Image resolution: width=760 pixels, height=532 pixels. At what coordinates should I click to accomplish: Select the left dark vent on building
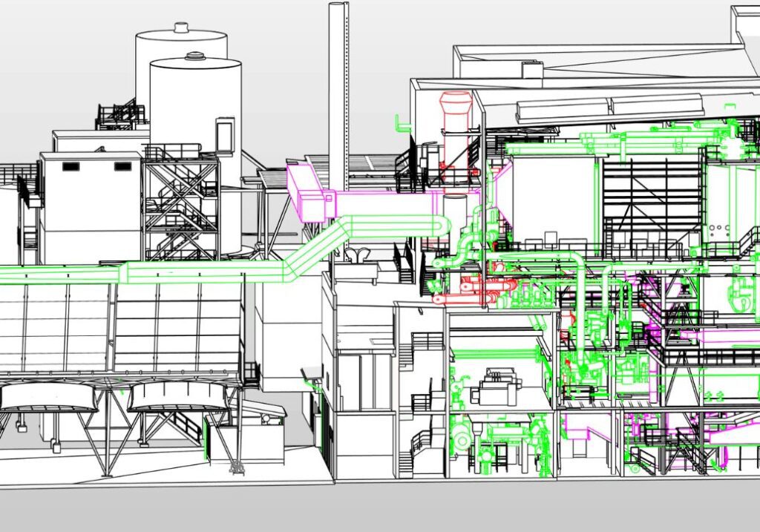(71, 167)
